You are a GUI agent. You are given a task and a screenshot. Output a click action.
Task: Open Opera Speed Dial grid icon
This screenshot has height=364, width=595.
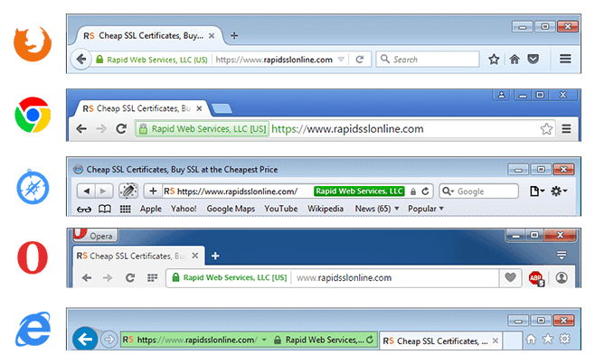click(152, 278)
